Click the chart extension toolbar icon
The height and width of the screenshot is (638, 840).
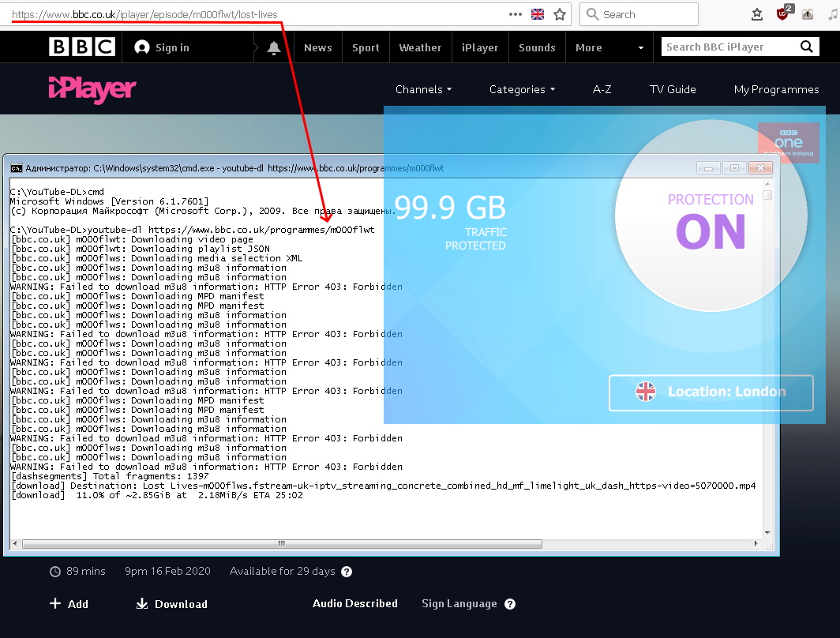click(x=808, y=14)
